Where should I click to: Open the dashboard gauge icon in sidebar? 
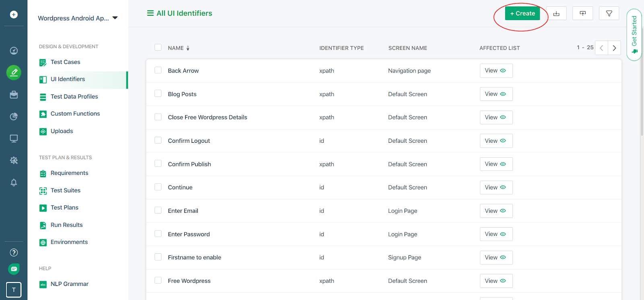click(14, 51)
